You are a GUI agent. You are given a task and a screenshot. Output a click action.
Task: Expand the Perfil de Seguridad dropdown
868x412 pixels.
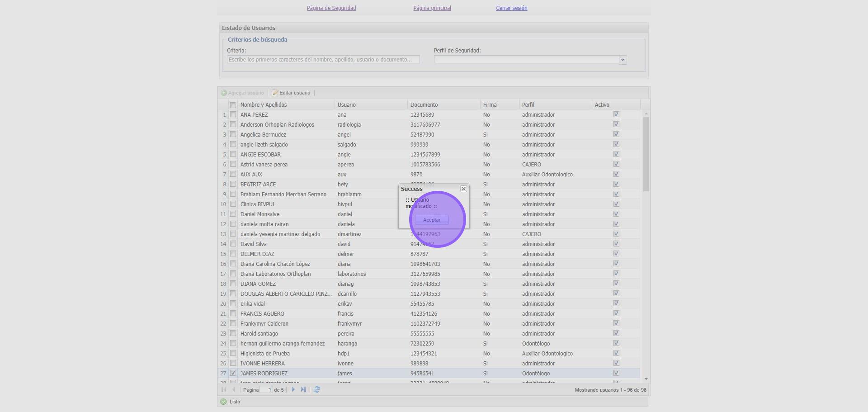pyautogui.click(x=623, y=60)
